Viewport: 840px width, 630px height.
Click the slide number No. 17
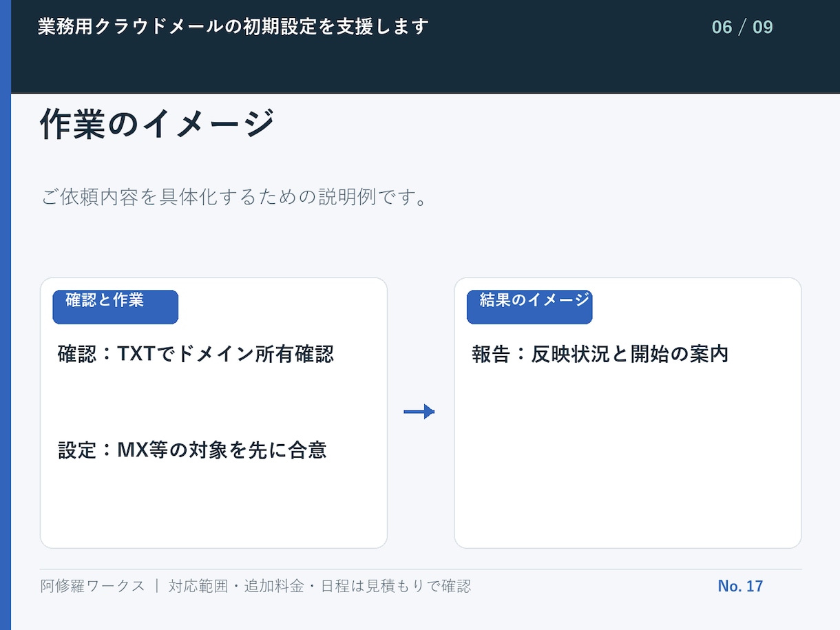pos(740,586)
